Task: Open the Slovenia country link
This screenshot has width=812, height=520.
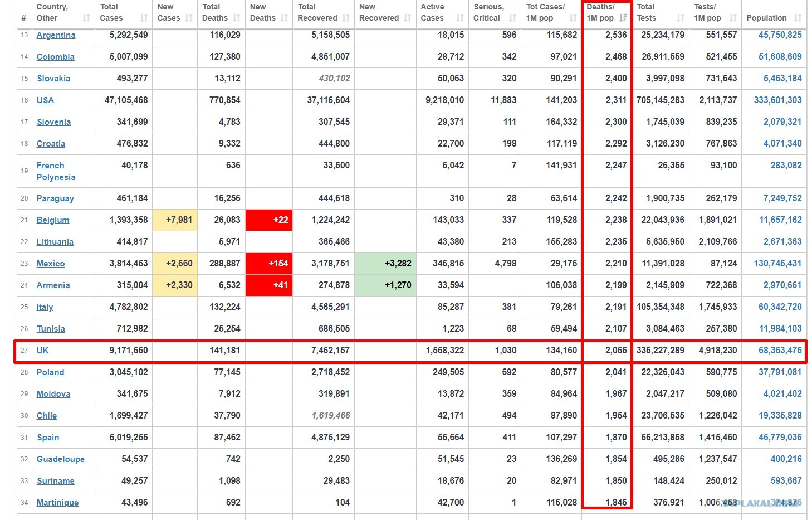Action: [x=53, y=122]
